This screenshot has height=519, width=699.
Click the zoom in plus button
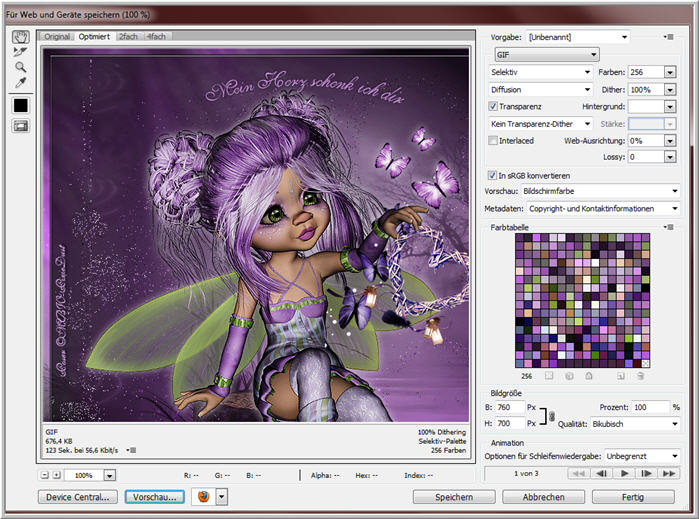click(57, 475)
